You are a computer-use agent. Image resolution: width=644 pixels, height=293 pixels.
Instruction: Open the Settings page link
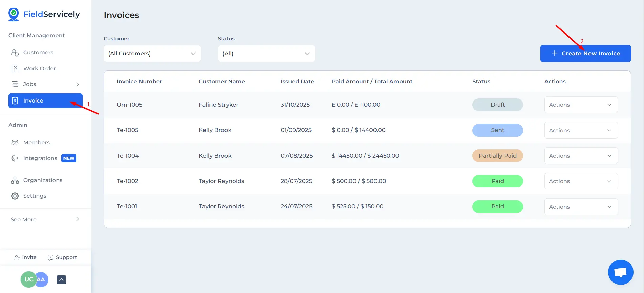pos(35,196)
